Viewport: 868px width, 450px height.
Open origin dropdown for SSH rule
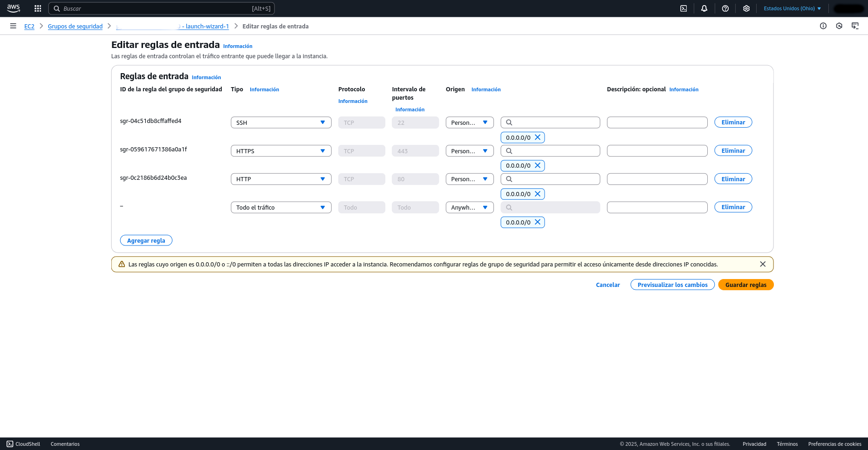(470, 123)
